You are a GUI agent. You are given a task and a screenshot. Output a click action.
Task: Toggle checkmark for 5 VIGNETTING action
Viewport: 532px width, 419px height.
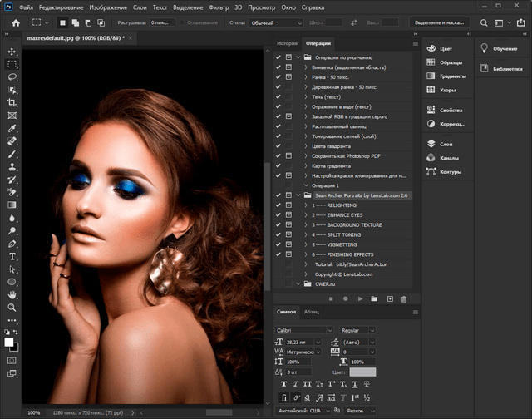click(278, 244)
